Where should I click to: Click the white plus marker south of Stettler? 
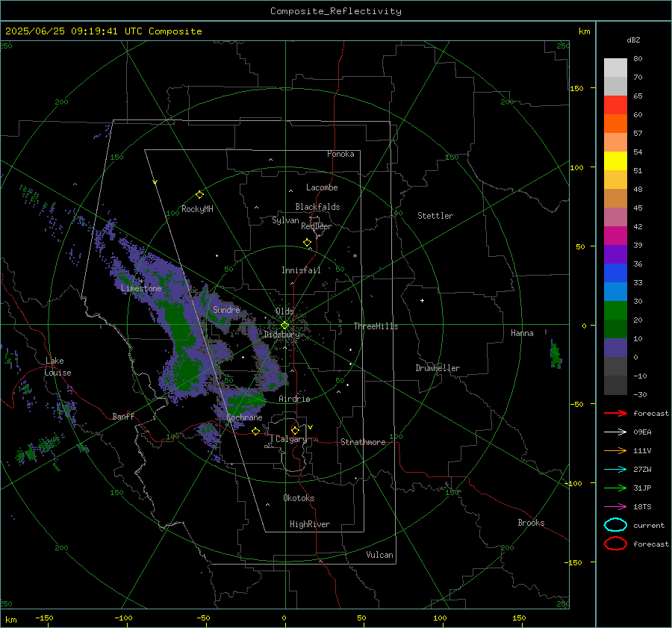click(422, 300)
